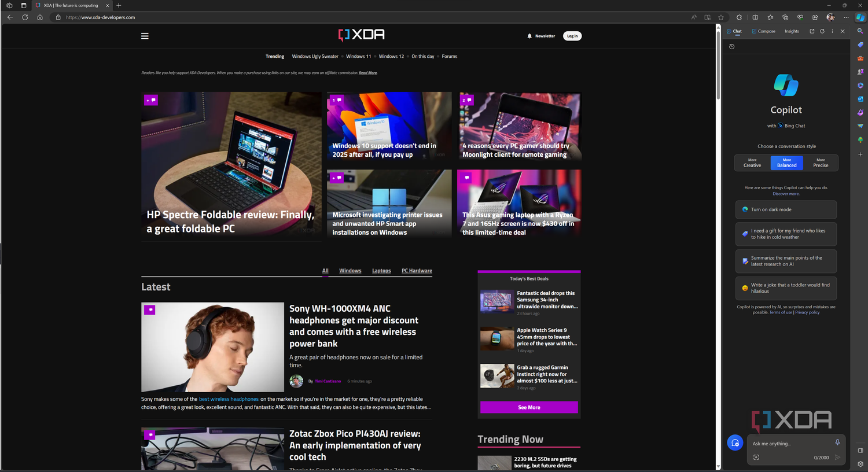This screenshot has width=868, height=472.
Task: Open the Edge profile avatar
Action: [830, 17]
